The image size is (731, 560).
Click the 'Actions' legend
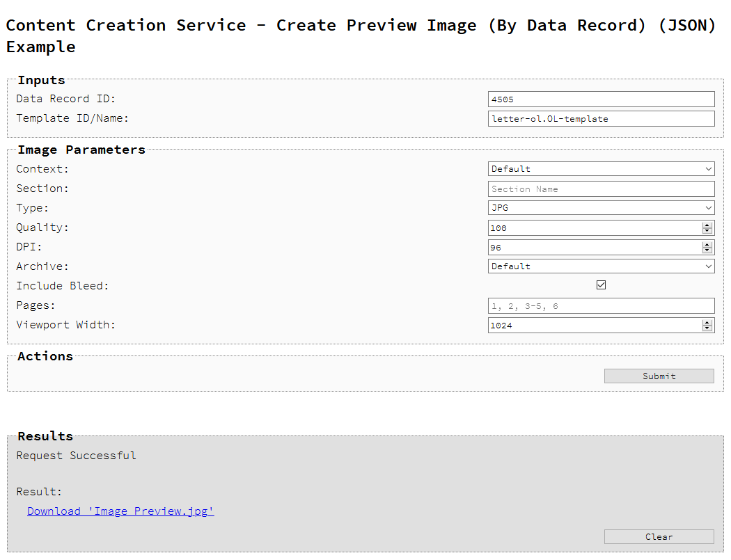[x=45, y=356]
